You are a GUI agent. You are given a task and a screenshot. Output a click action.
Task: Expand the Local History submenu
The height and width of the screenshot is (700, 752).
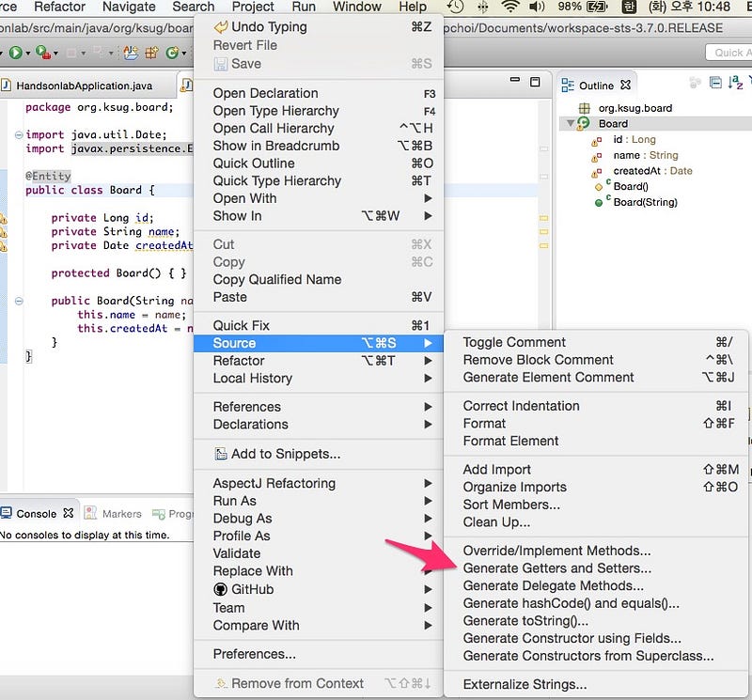pos(319,379)
